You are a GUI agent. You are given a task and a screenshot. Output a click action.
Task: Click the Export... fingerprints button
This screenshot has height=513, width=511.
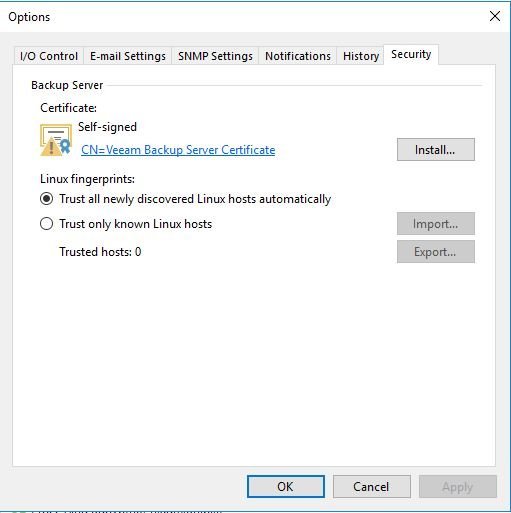click(x=436, y=252)
